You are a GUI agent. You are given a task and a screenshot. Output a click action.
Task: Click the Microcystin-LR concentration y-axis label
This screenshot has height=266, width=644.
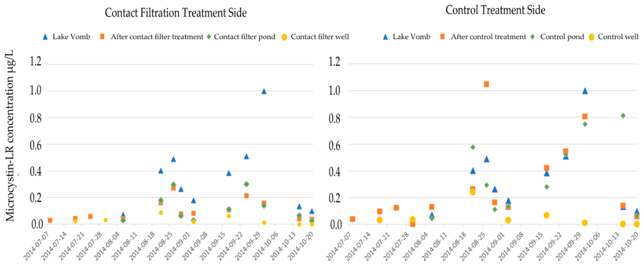[x=10, y=135]
